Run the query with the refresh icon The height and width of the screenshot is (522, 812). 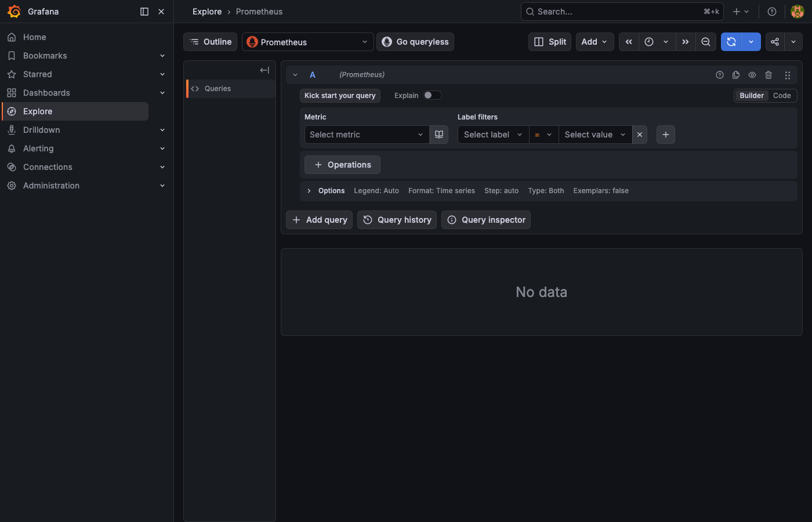(731, 41)
